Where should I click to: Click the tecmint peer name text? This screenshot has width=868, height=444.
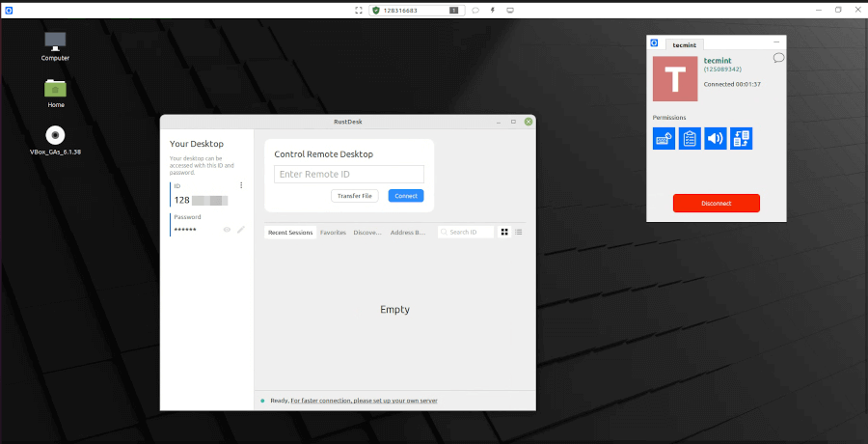tap(718, 61)
